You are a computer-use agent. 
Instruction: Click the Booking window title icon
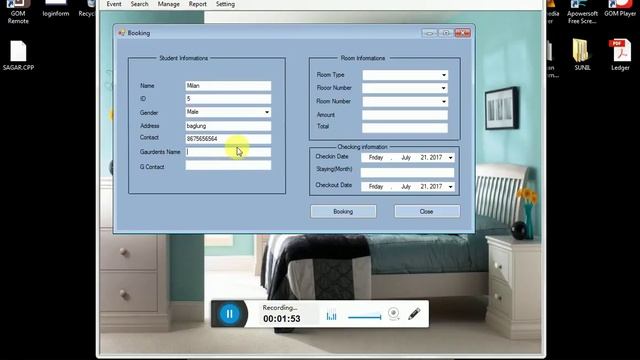[121, 33]
